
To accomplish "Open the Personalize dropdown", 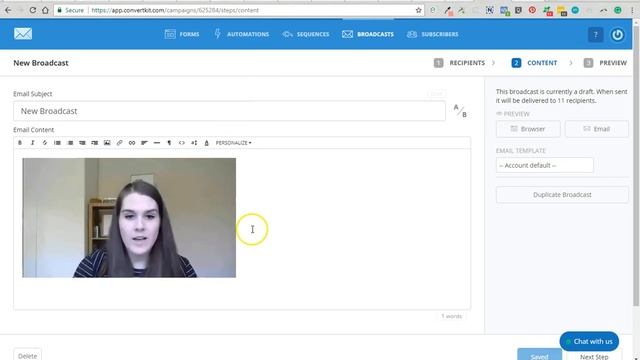I will pyautogui.click(x=233, y=143).
